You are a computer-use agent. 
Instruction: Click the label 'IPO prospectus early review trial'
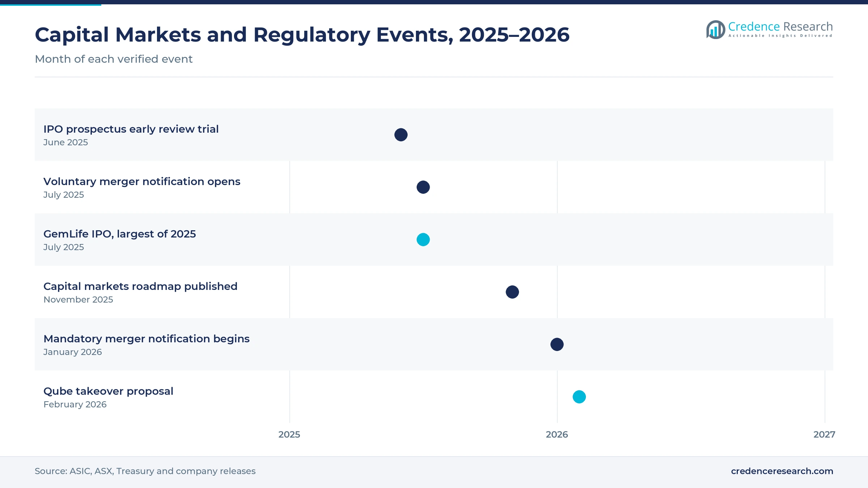tap(131, 129)
